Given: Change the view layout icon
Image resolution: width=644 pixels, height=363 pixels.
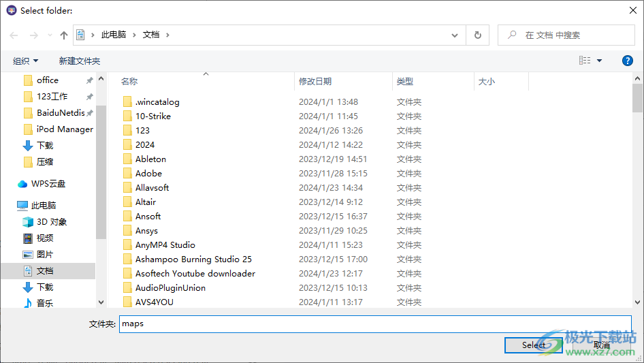Looking at the screenshot, I should (x=585, y=61).
